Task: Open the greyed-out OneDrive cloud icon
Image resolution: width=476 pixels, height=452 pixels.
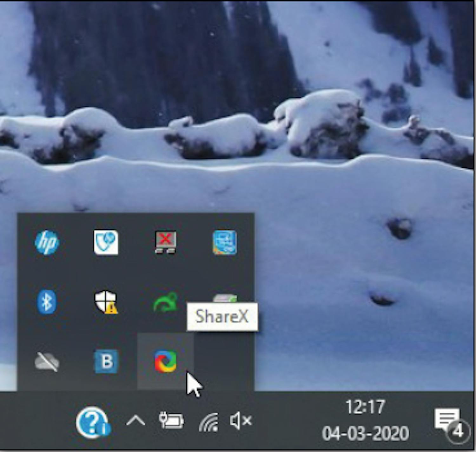Action: pyautogui.click(x=47, y=361)
